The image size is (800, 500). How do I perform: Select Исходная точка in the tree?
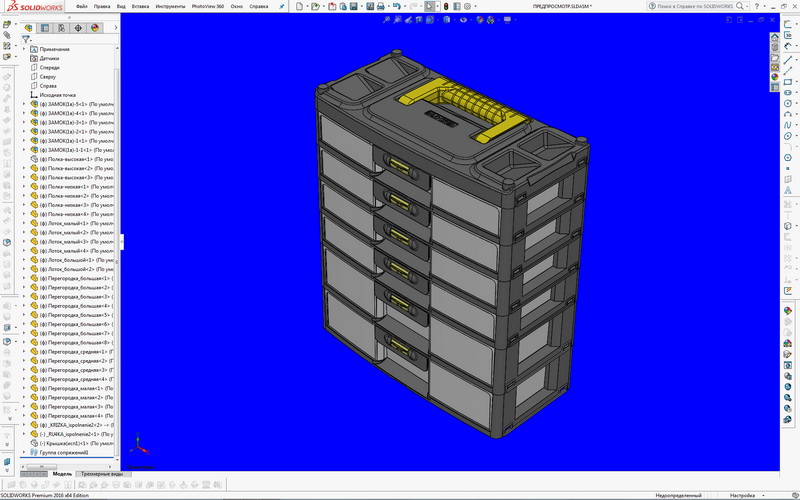point(58,95)
